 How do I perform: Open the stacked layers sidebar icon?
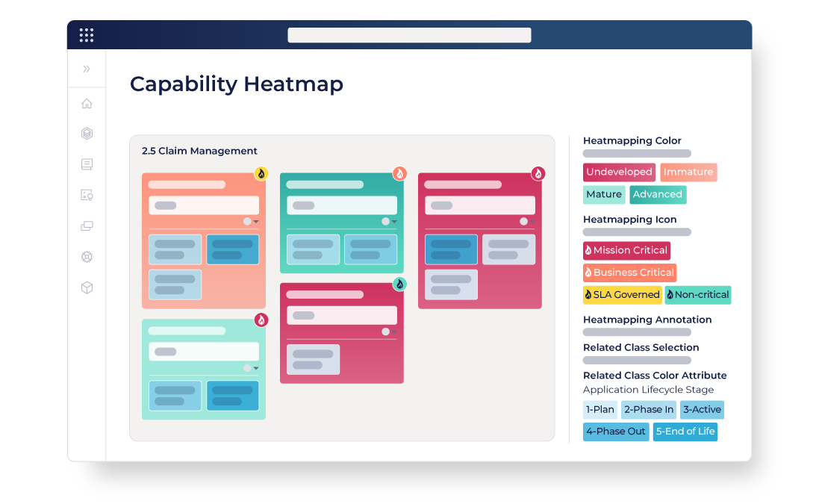(x=87, y=134)
